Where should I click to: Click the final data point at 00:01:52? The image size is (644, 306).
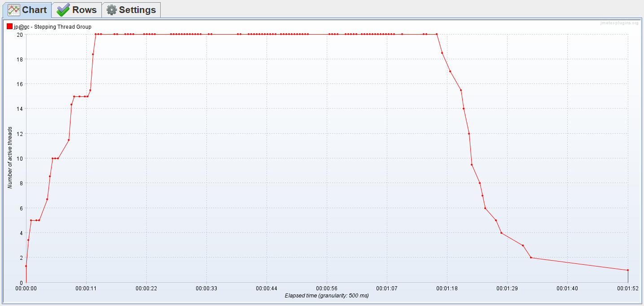click(627, 270)
